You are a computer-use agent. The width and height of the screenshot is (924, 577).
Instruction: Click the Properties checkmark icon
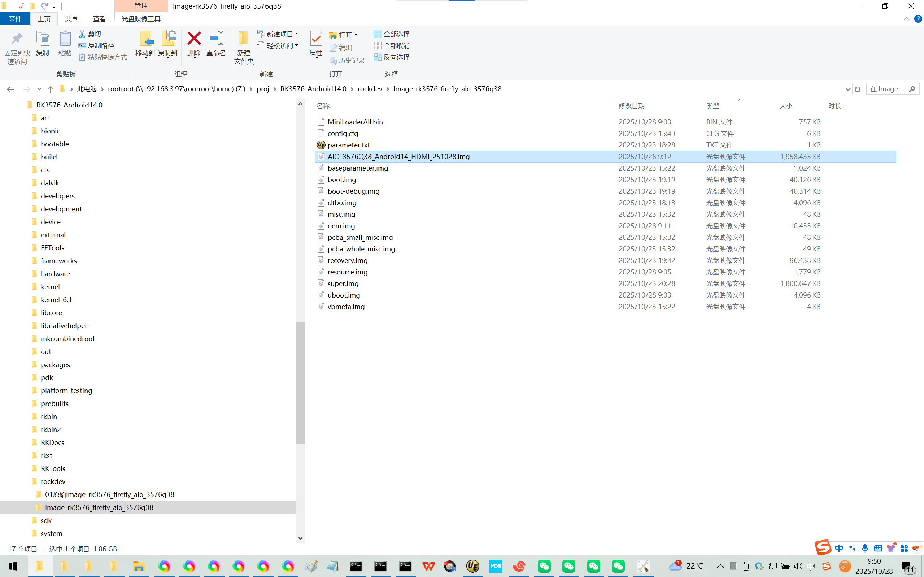(x=316, y=39)
